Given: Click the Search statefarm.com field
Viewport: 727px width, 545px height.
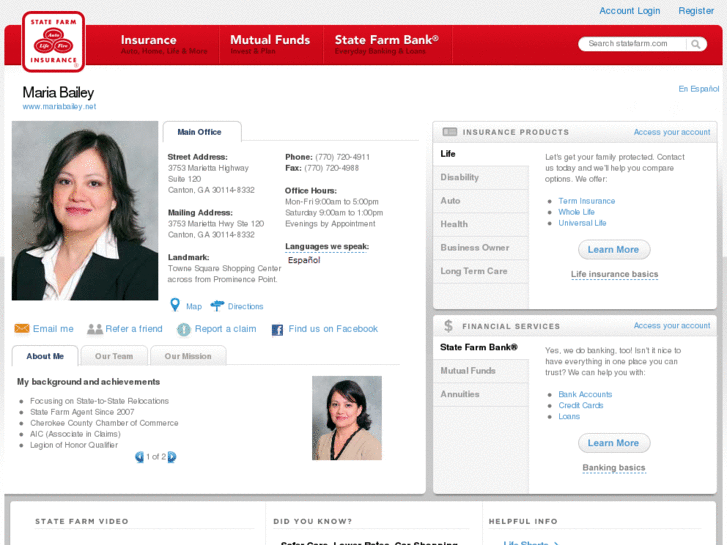Looking at the screenshot, I should [633, 44].
